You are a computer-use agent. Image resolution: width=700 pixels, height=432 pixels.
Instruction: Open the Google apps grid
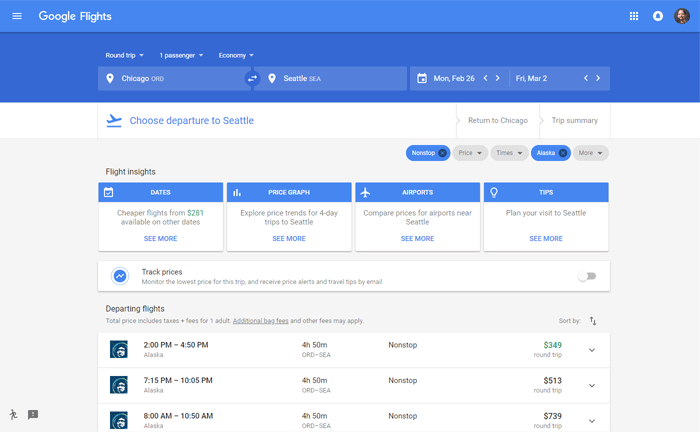(x=634, y=16)
